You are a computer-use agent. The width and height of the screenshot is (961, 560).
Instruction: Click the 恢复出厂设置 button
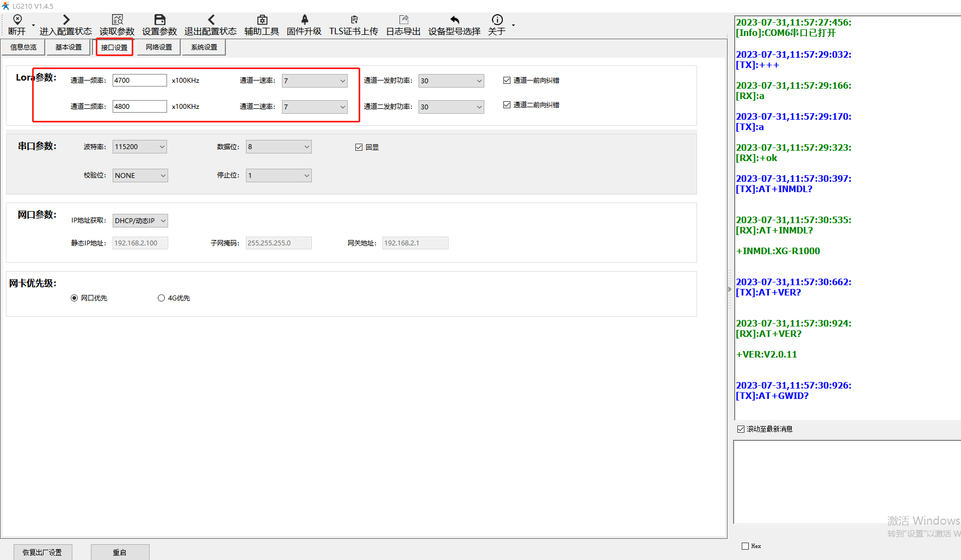pos(42,552)
